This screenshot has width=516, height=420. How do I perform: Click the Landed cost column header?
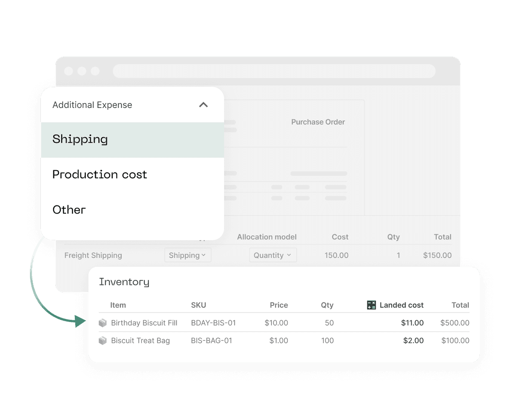coord(401,305)
